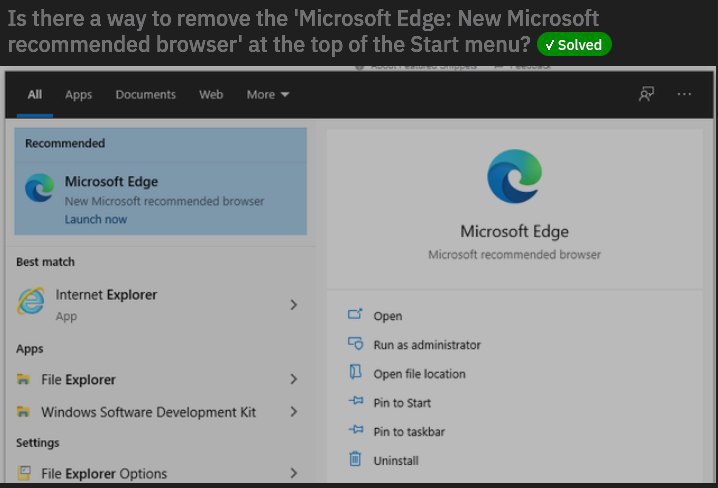The width and height of the screenshot is (718, 488).
Task: Choose Open file location
Action: (x=419, y=374)
